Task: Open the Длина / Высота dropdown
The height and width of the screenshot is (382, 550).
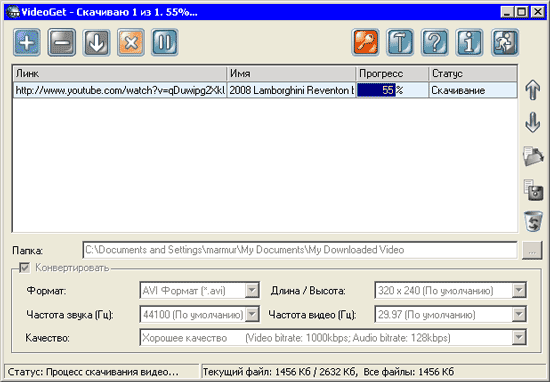Action: (x=519, y=290)
